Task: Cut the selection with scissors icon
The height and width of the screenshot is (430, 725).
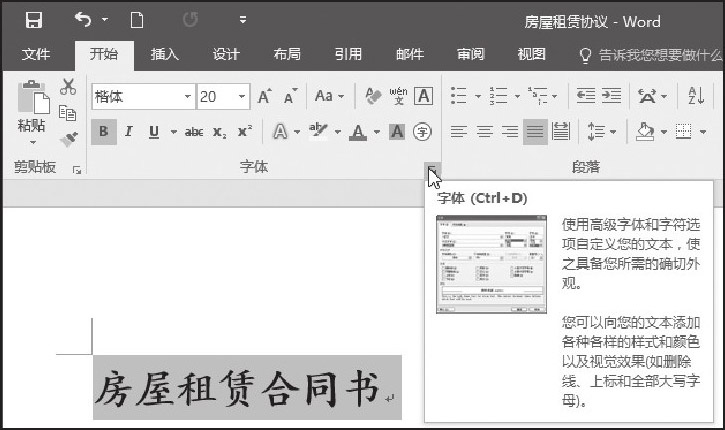Action: [x=68, y=86]
